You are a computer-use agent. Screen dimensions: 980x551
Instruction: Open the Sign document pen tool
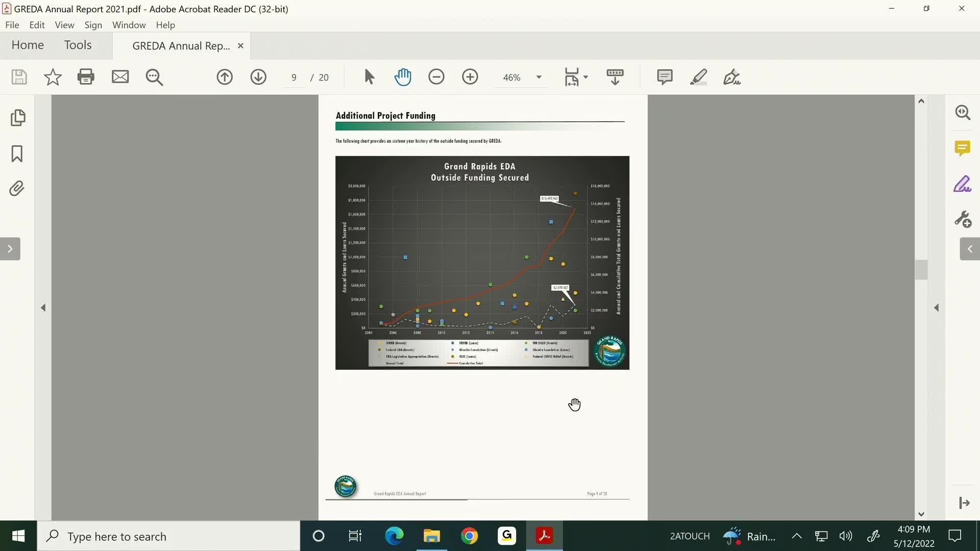(732, 77)
